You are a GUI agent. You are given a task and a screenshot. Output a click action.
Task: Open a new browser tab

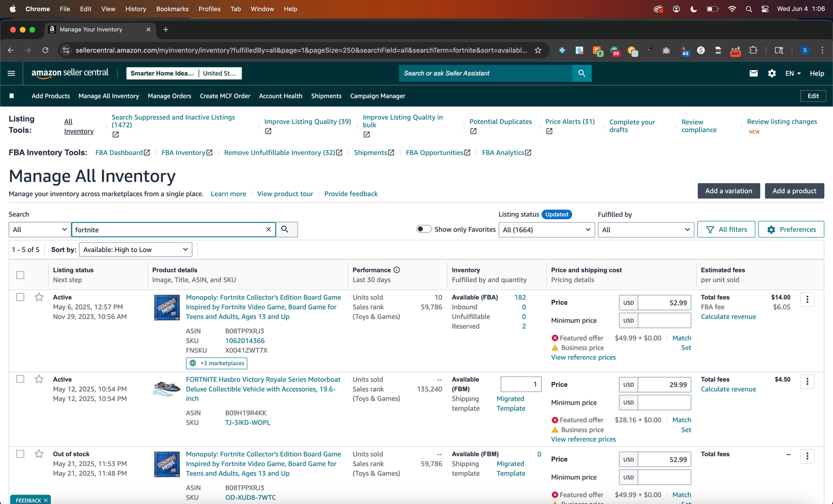click(x=166, y=30)
